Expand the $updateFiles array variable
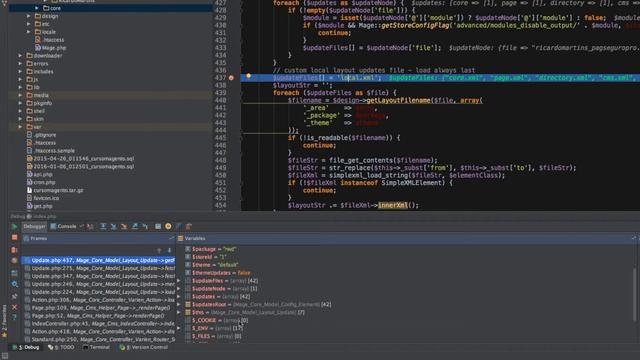The image size is (640, 360). [x=179, y=281]
